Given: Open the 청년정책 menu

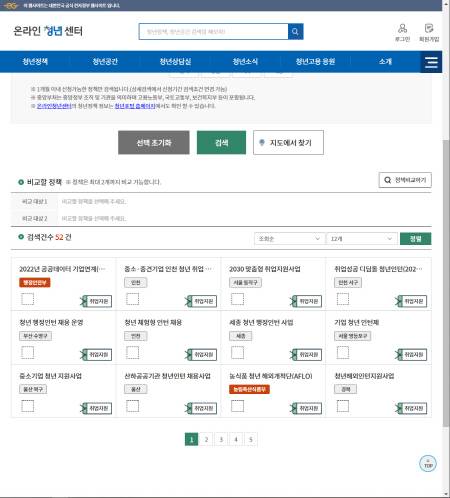Looking at the screenshot, I should coord(35,62).
